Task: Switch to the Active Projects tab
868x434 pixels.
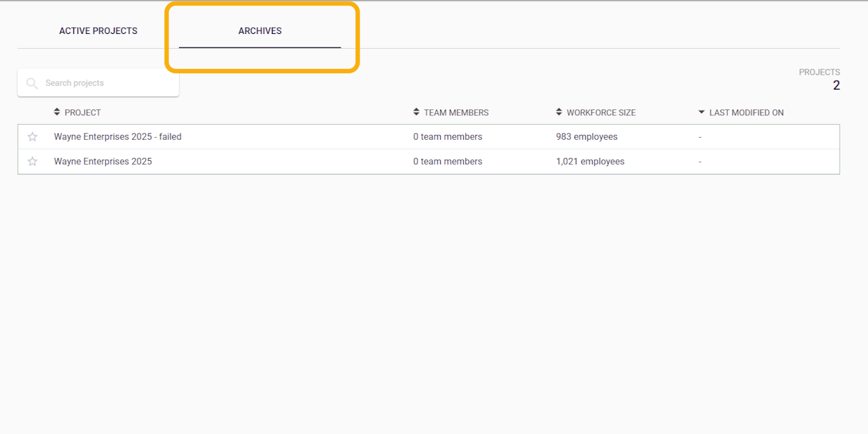Action: [98, 31]
